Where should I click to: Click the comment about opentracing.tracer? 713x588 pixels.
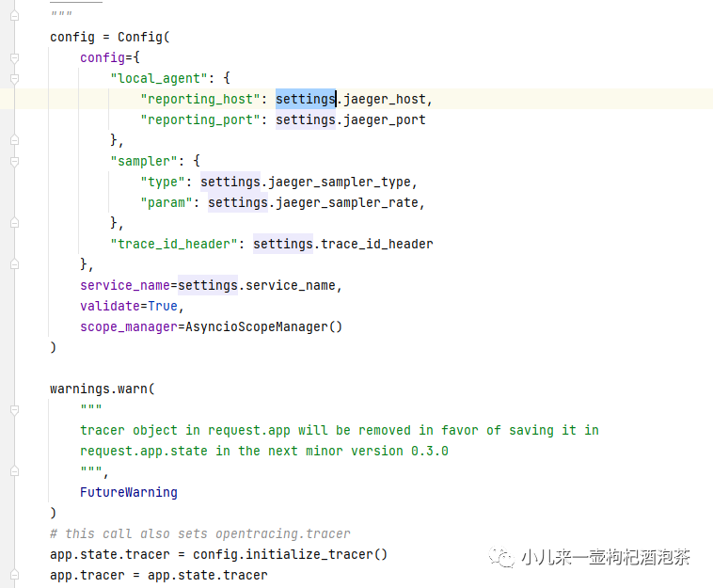click(200, 533)
